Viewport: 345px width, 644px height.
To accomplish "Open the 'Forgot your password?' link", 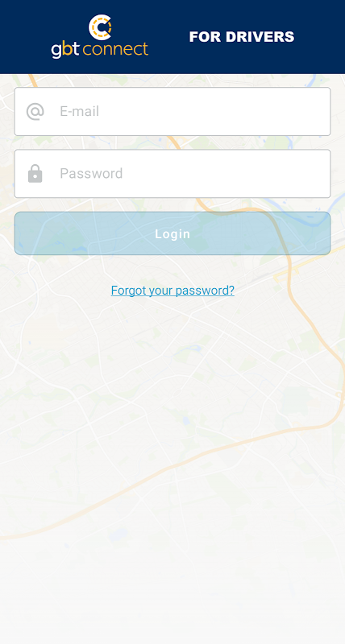I will (x=172, y=291).
